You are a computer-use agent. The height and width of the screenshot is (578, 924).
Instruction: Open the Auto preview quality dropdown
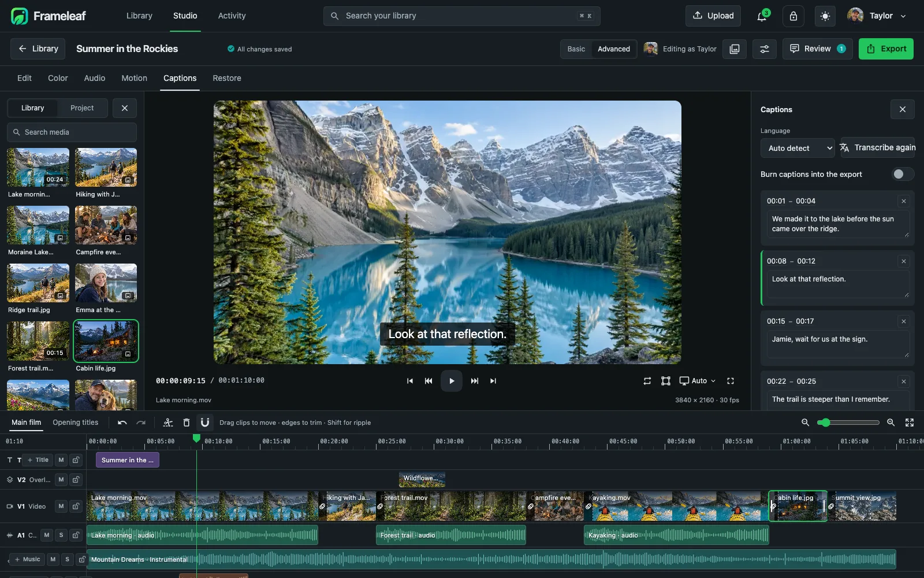[x=698, y=381]
